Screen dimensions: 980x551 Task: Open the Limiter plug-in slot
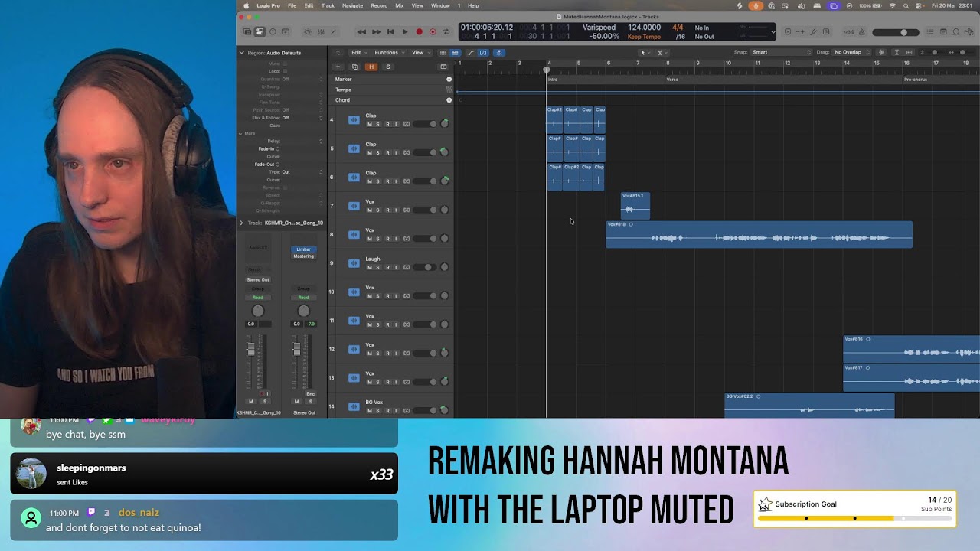[x=304, y=249]
